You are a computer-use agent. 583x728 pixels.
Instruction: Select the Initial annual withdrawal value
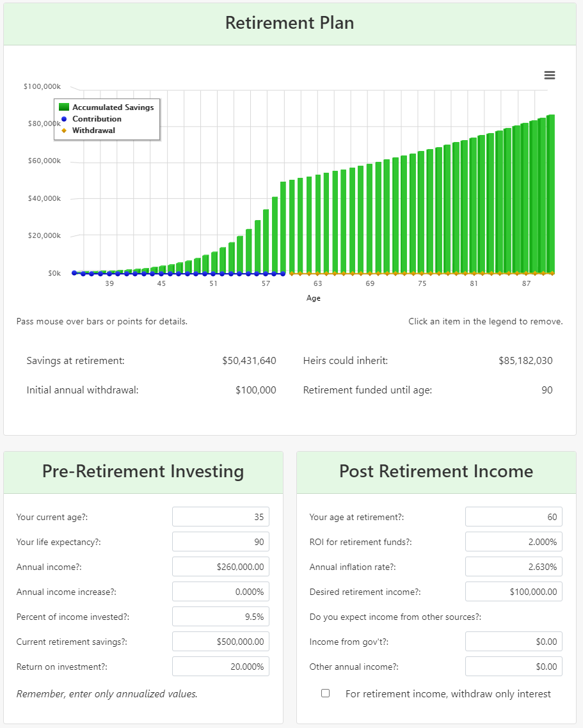255,390
